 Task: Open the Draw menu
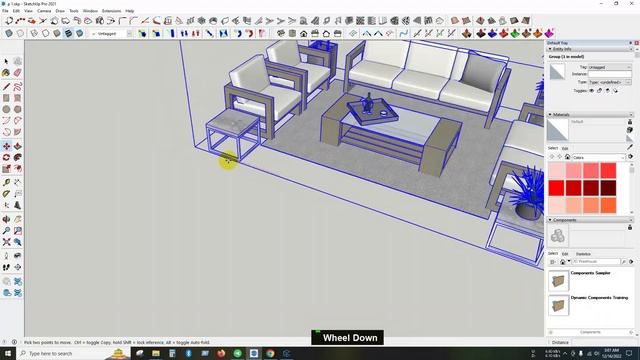(x=60, y=11)
